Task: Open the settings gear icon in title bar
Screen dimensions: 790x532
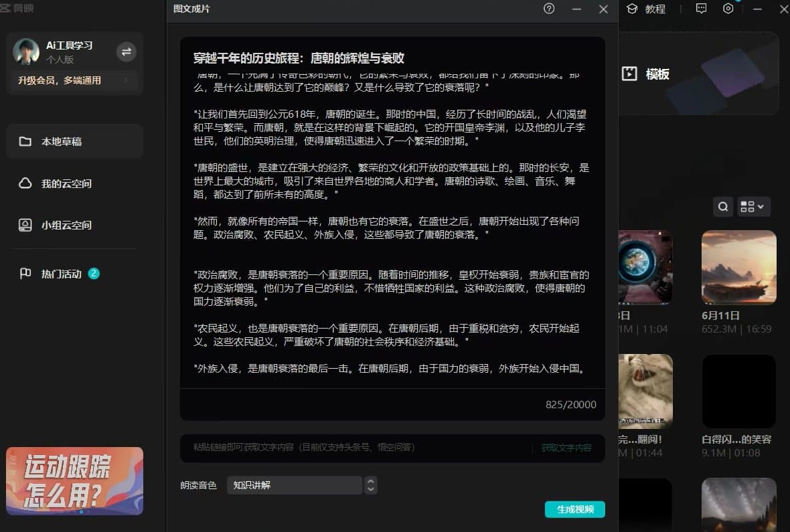Action: [x=728, y=9]
